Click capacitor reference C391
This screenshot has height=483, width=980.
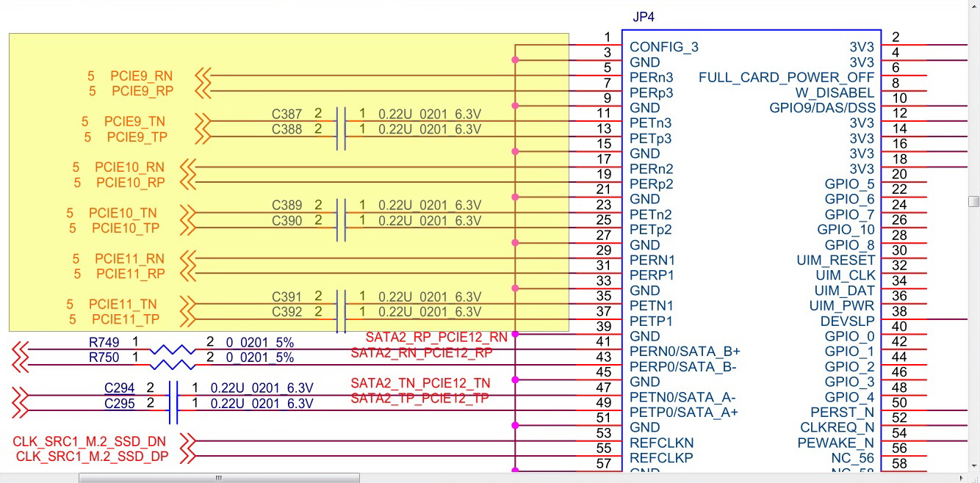(287, 297)
